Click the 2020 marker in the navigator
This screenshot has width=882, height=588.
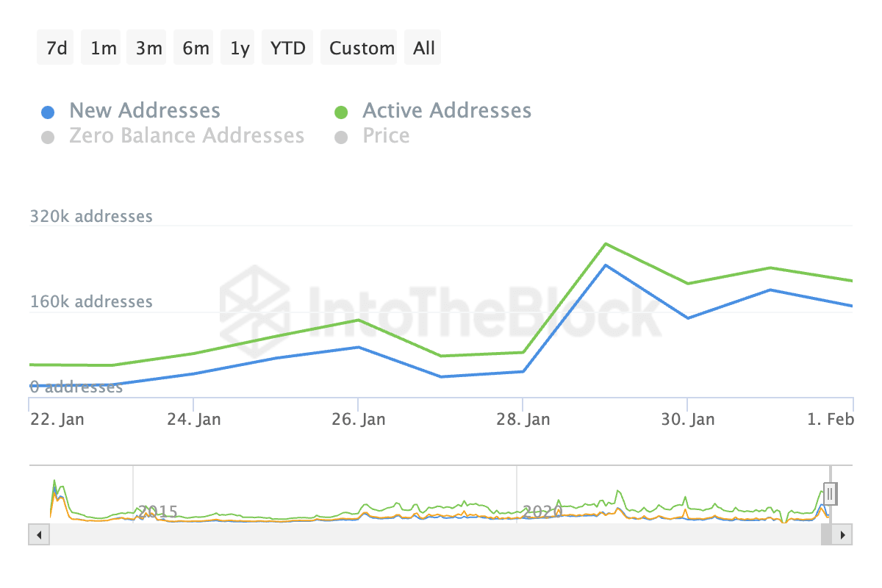(542, 512)
